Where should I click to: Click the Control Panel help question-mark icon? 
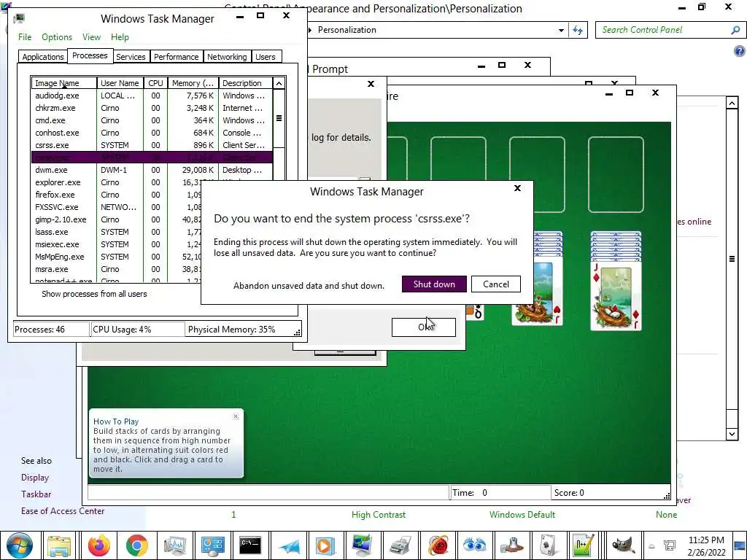point(739,51)
